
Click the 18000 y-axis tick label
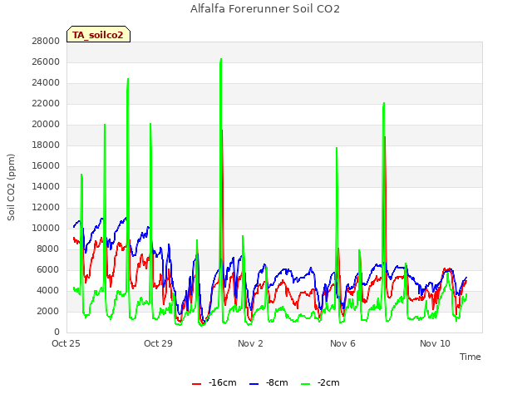pyautogui.click(x=46, y=145)
